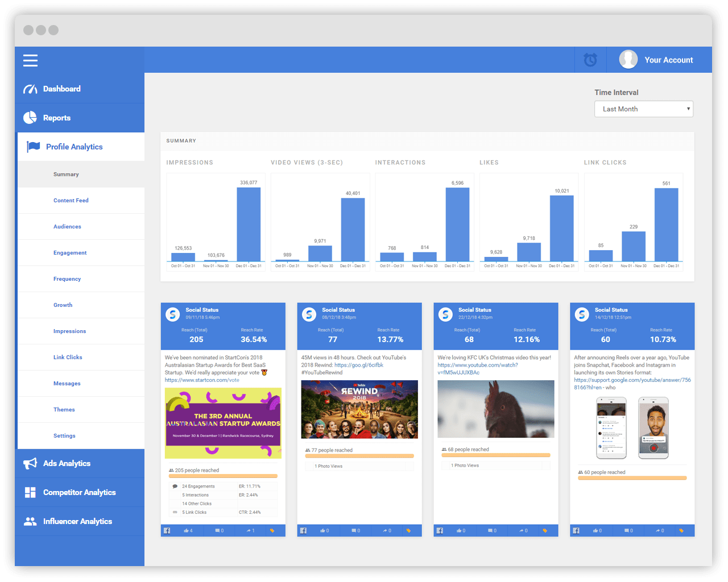The width and height of the screenshot is (728, 582).
Task: Click the 60 people reached progress bar
Action: point(632,478)
